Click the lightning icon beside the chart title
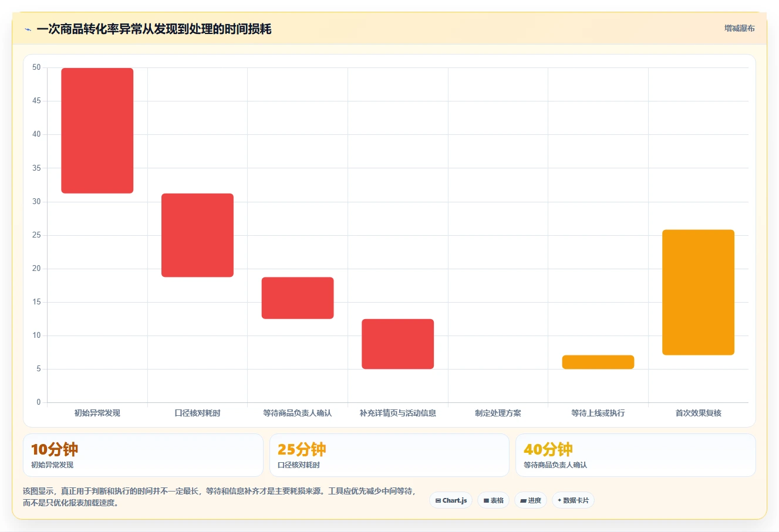 click(x=28, y=29)
